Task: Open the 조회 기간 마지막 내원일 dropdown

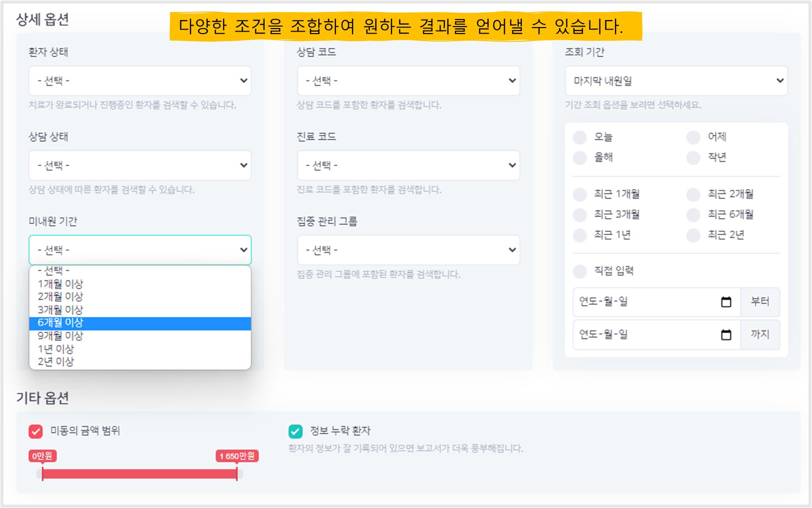Action: pos(676,81)
